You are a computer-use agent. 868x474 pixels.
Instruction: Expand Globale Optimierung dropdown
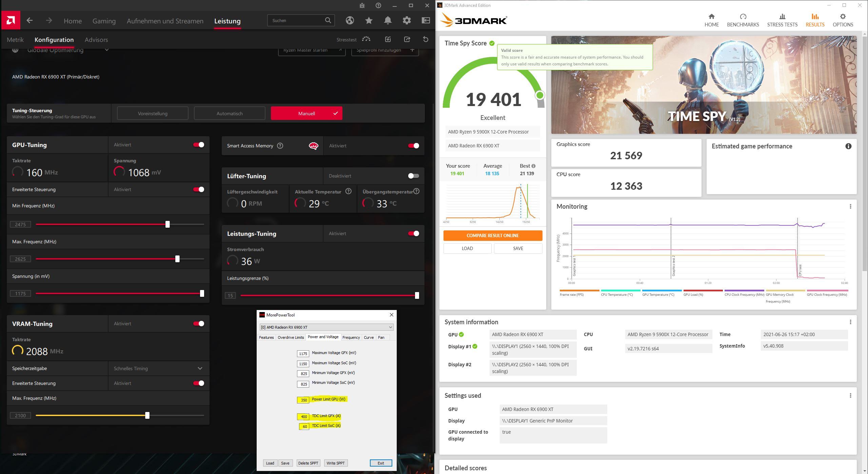(x=106, y=50)
